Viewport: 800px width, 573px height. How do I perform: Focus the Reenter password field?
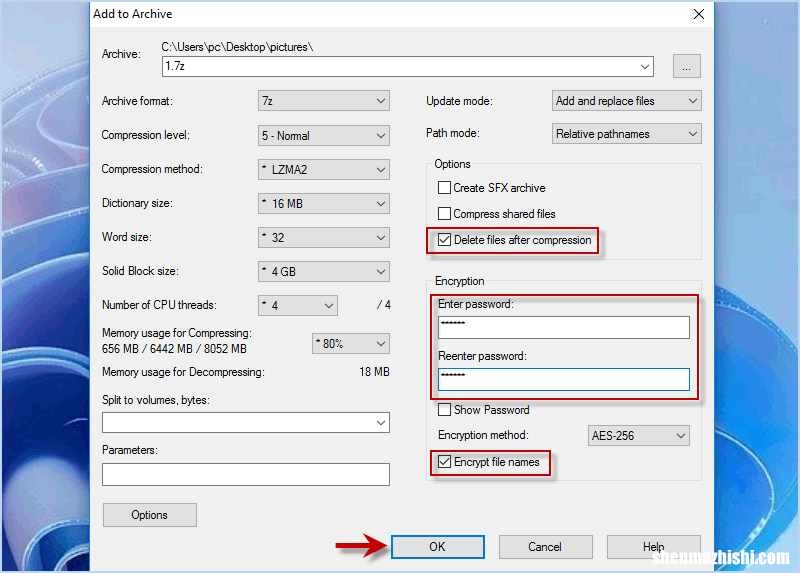(x=564, y=379)
